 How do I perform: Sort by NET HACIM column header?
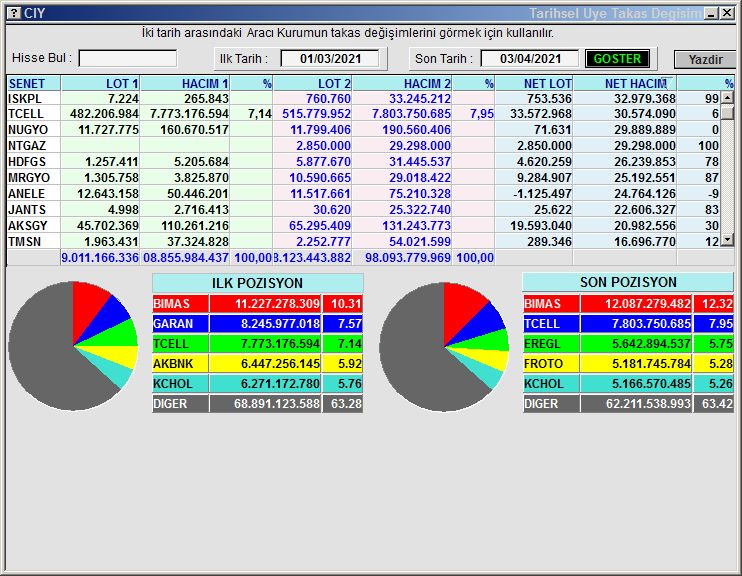[625, 83]
